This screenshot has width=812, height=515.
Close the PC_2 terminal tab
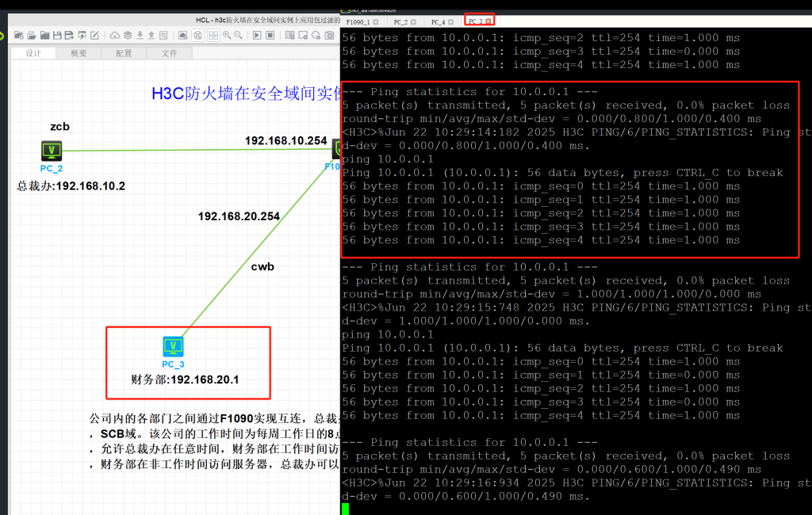tap(413, 21)
